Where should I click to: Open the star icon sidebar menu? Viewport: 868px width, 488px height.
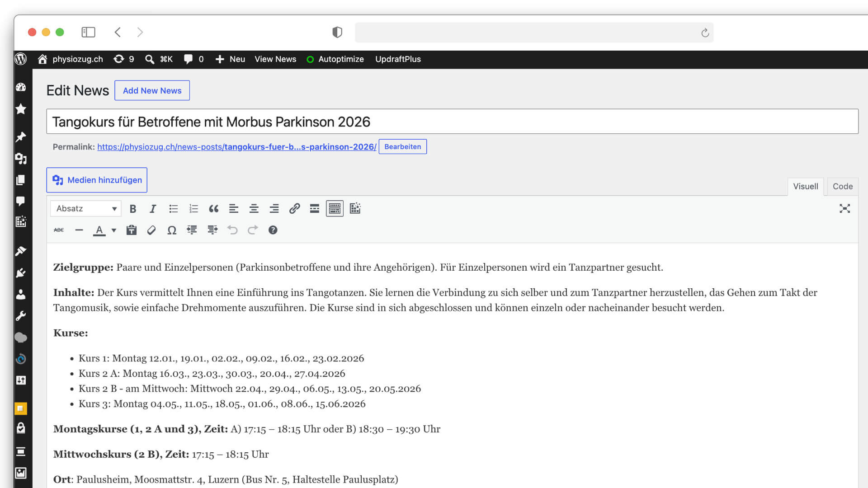coord(21,109)
